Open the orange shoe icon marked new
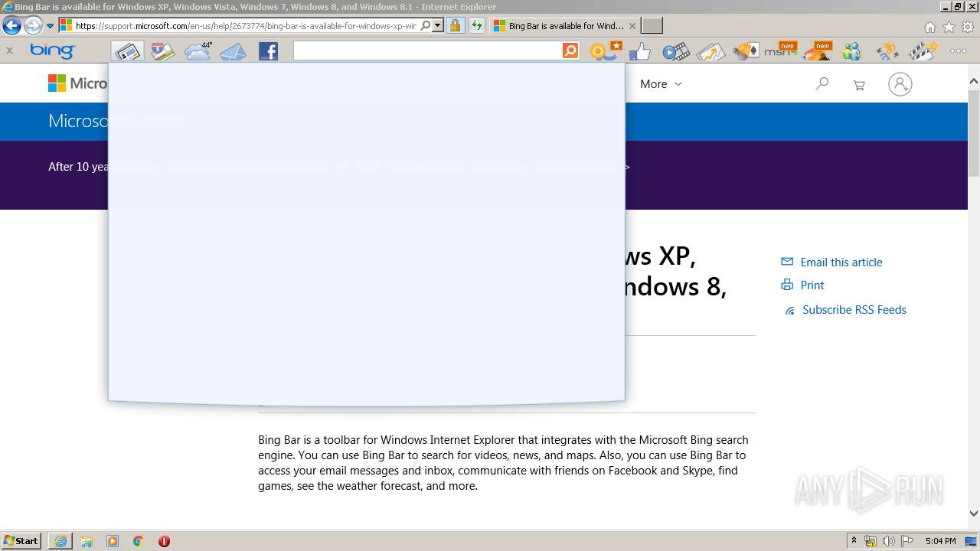980x551 pixels. [x=817, y=51]
